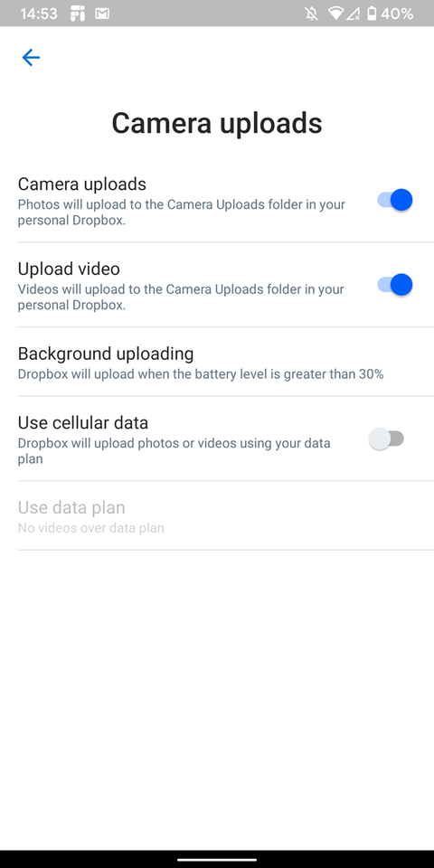Tap the battery level 30% description text

201,374
